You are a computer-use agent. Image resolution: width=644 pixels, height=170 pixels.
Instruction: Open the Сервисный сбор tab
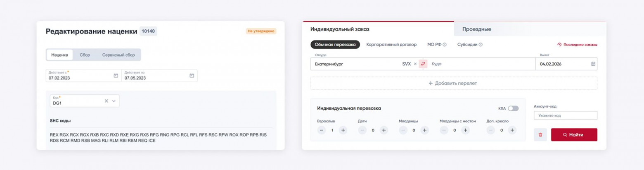[x=118, y=55]
